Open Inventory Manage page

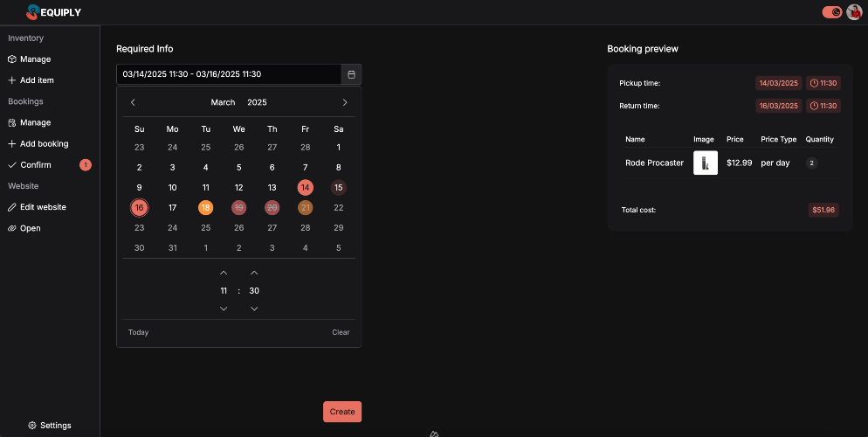(30, 59)
